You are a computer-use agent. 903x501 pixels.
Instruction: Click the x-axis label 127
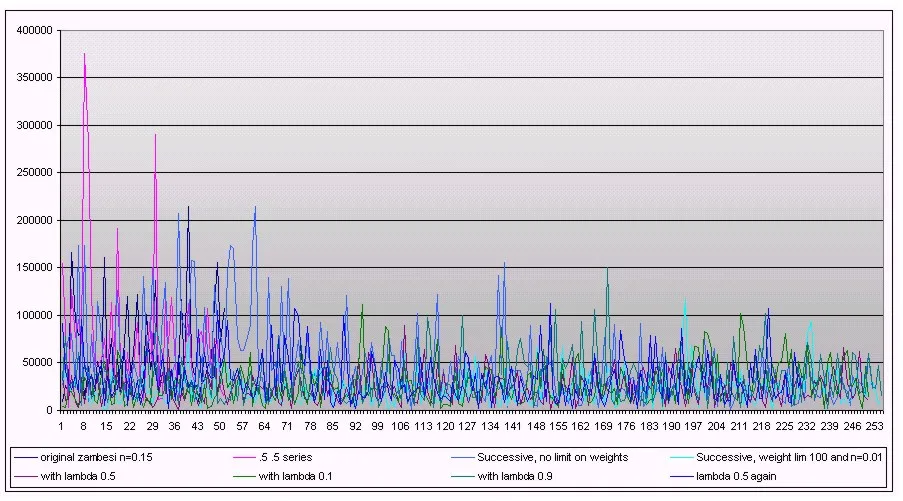[x=467, y=425]
